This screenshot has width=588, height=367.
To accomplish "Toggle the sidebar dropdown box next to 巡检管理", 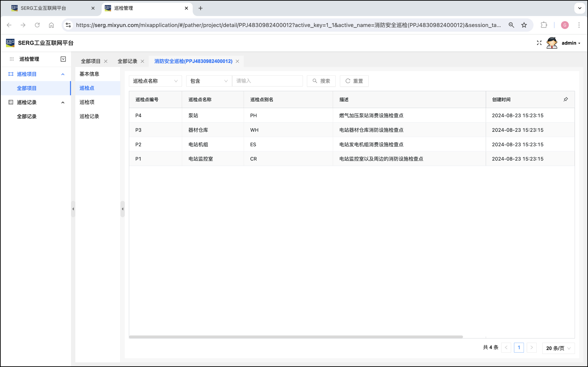I will pyautogui.click(x=63, y=59).
